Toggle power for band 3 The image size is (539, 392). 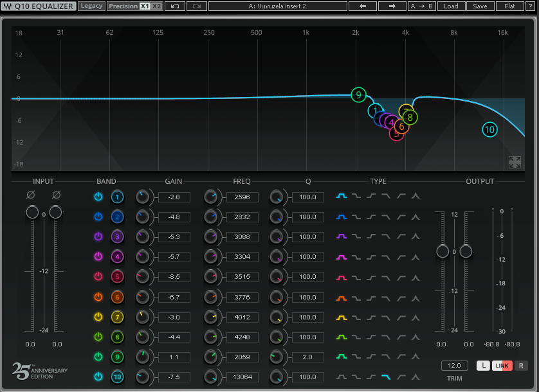point(98,236)
